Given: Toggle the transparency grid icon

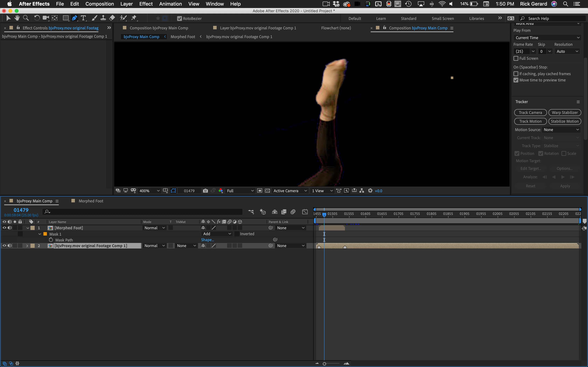Looking at the screenshot, I should (267, 191).
